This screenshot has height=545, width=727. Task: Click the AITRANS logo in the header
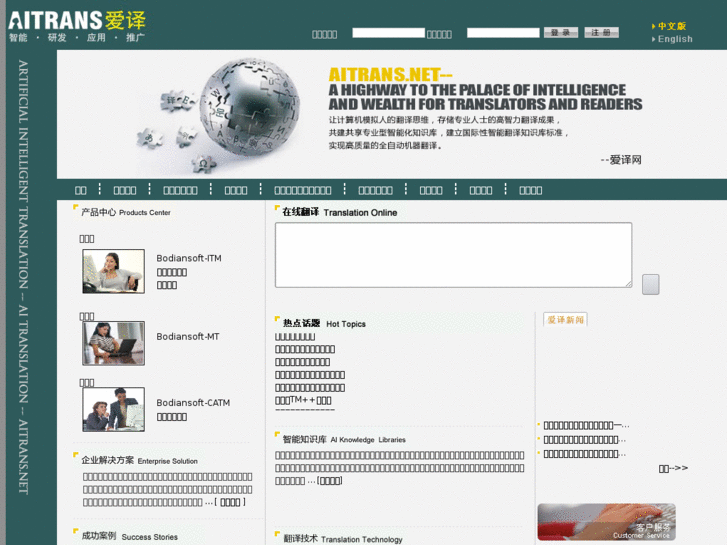(77, 26)
